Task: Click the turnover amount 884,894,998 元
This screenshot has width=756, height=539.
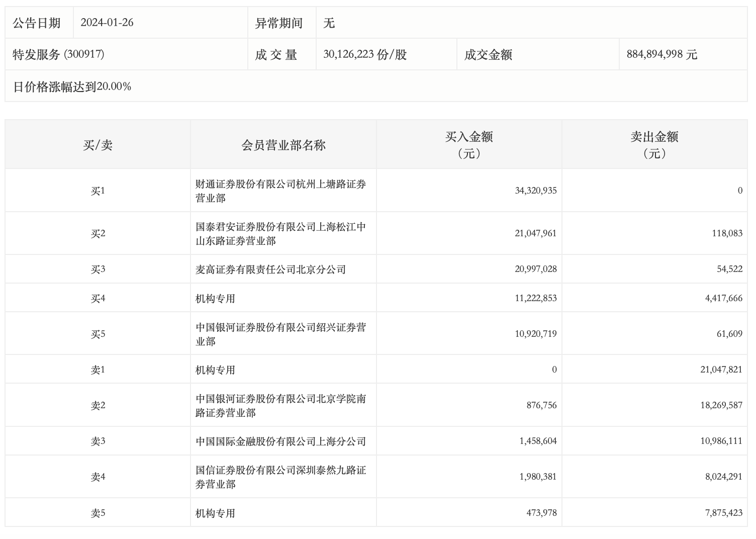Action: 661,54
